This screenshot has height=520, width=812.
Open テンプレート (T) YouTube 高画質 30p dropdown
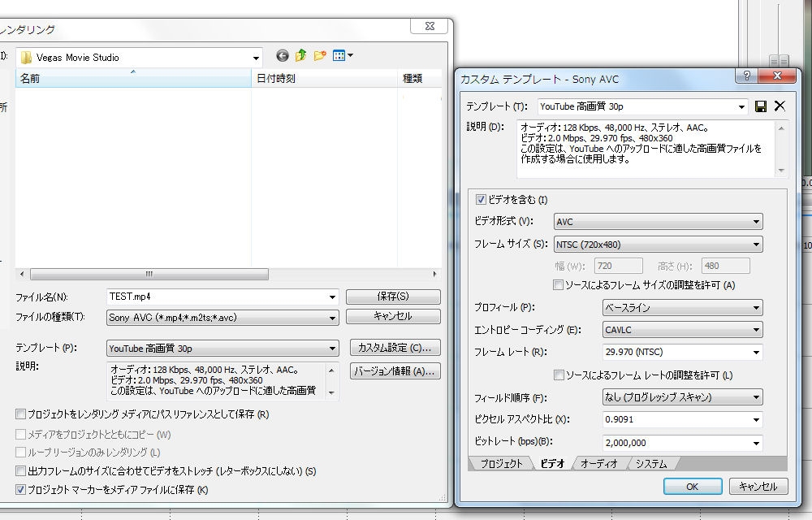pos(741,106)
